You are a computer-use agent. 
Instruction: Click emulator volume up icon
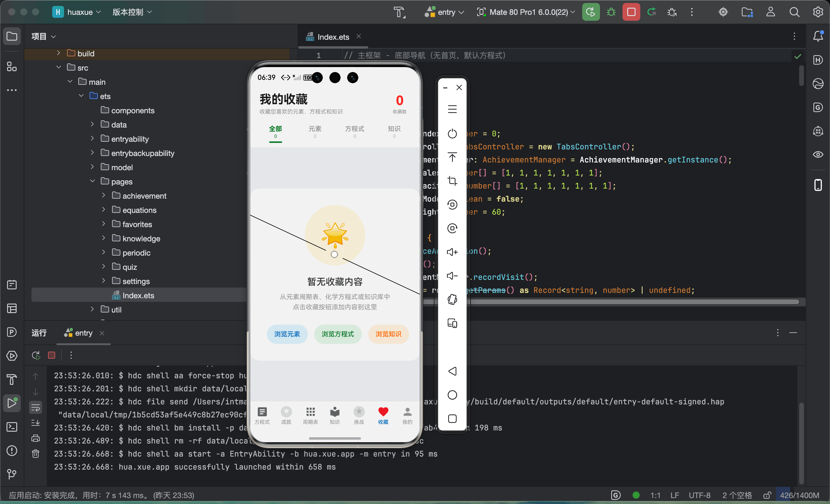pyautogui.click(x=452, y=252)
